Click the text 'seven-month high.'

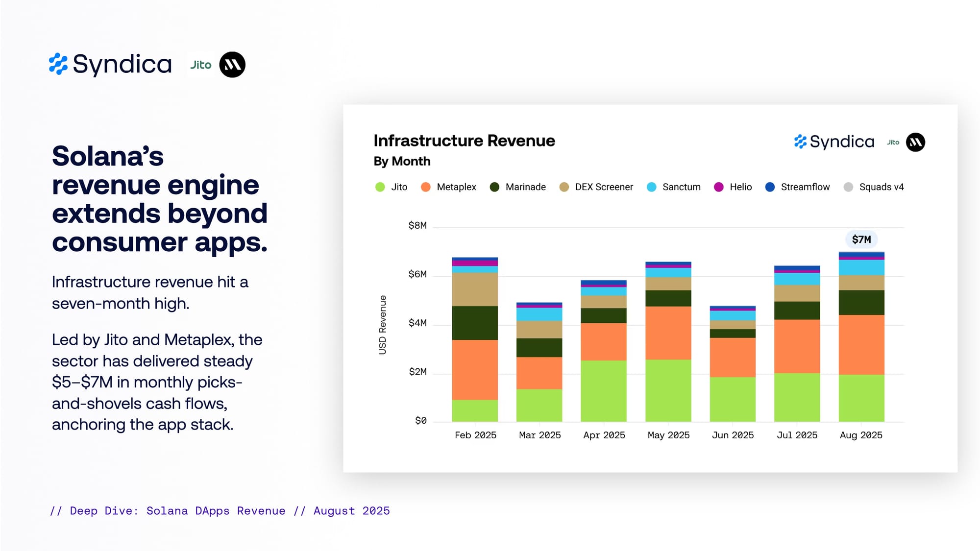121,304
